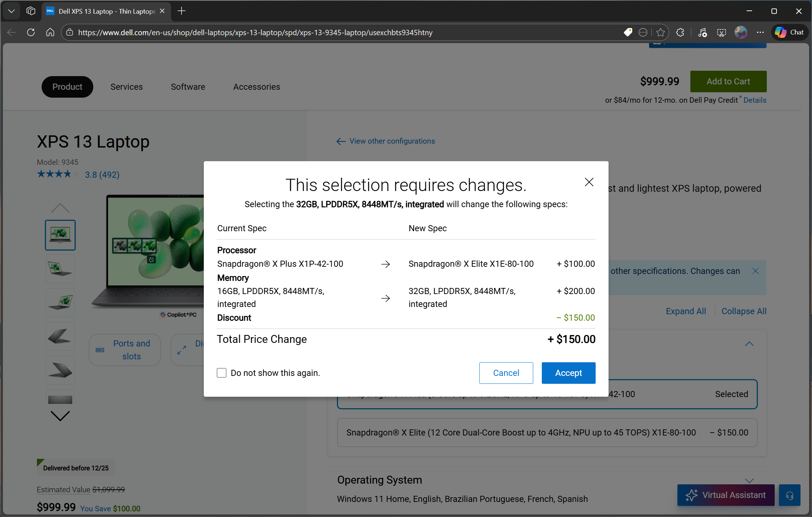Open the Accessories tab

pyautogui.click(x=256, y=87)
